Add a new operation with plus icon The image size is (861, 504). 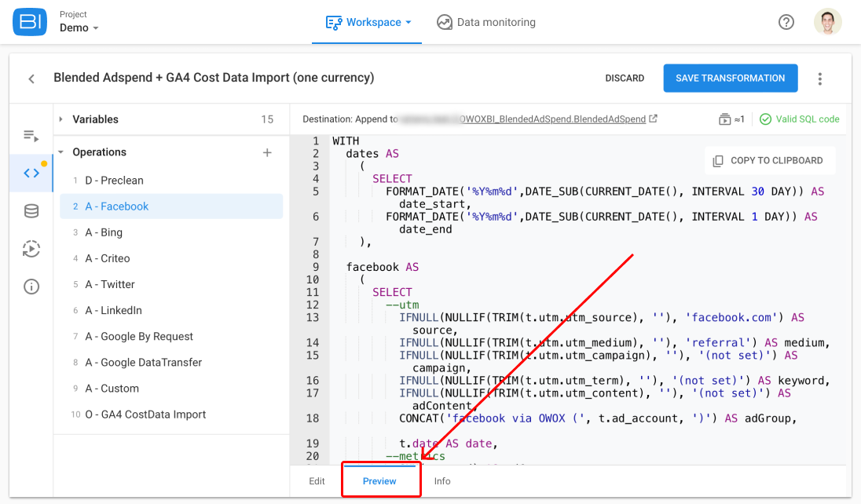[x=267, y=152]
